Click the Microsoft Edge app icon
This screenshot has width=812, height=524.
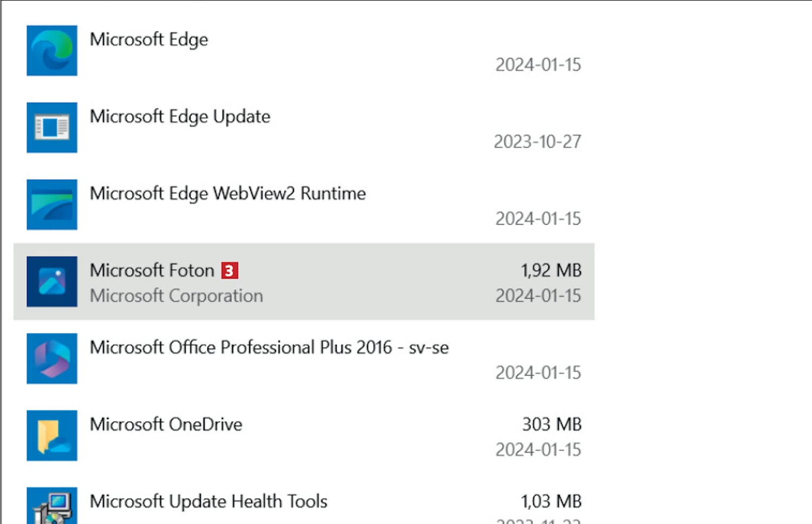tap(52, 50)
